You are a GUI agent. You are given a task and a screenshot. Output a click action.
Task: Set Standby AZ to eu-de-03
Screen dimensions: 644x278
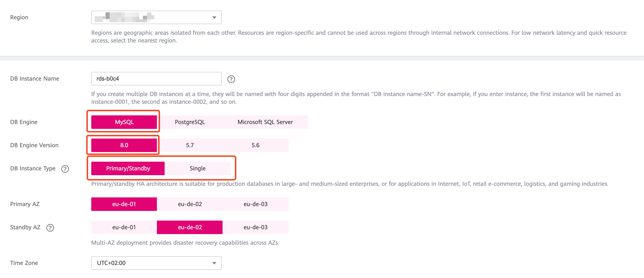click(x=255, y=227)
